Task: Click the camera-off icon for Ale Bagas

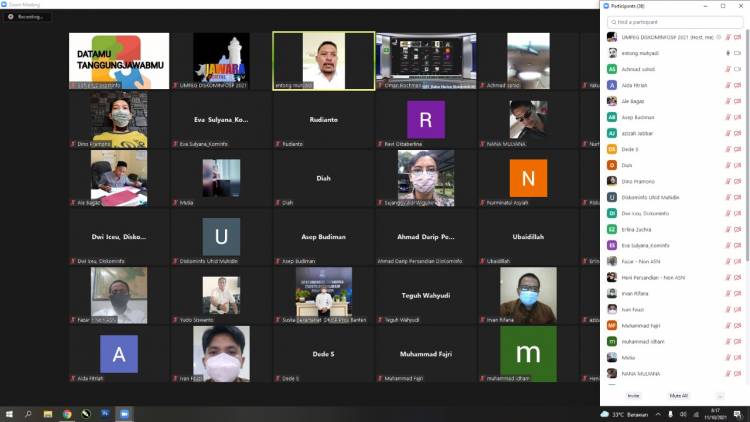Action: (738, 101)
